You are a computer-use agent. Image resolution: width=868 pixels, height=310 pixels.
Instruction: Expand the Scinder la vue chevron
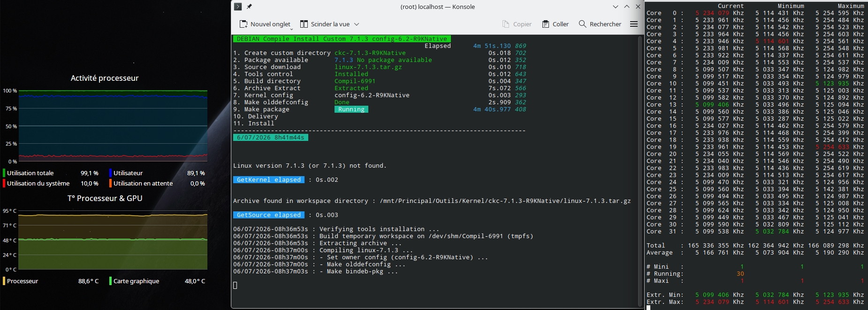click(x=357, y=24)
